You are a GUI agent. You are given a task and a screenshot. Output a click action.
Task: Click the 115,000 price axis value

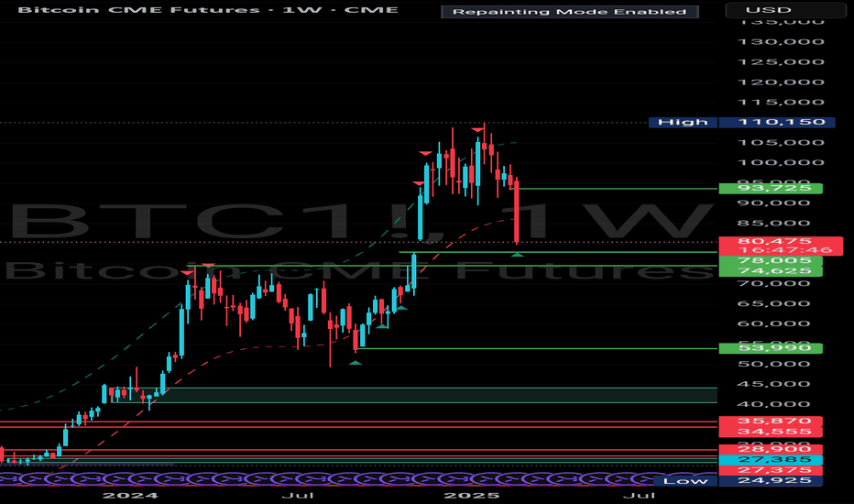[781, 103]
